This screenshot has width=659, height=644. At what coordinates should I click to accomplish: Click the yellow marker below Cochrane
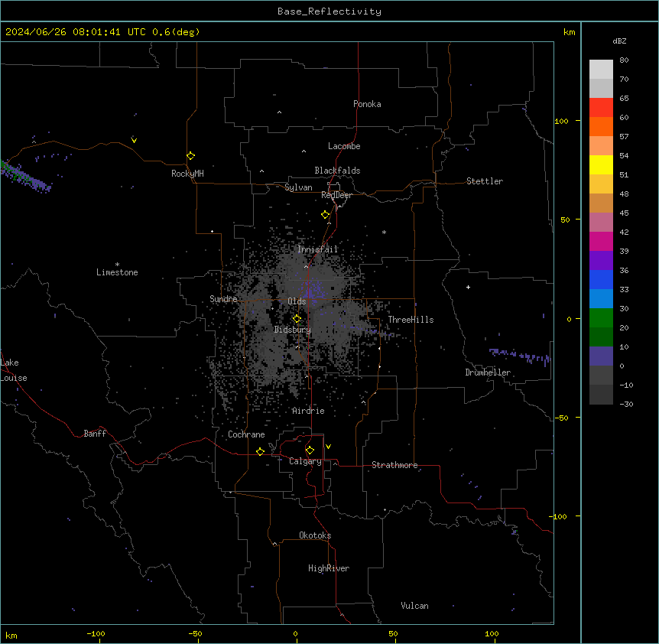tap(260, 451)
